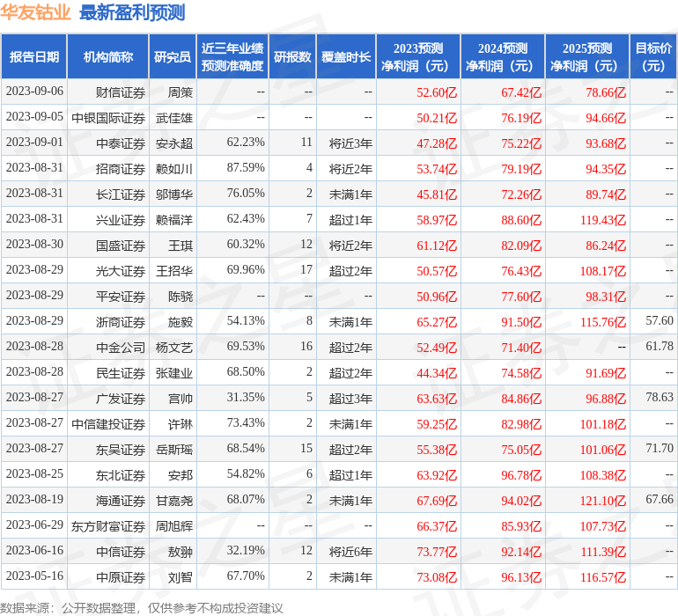Click the institution 浙商证券
The image size is (678, 616).
pos(121,321)
